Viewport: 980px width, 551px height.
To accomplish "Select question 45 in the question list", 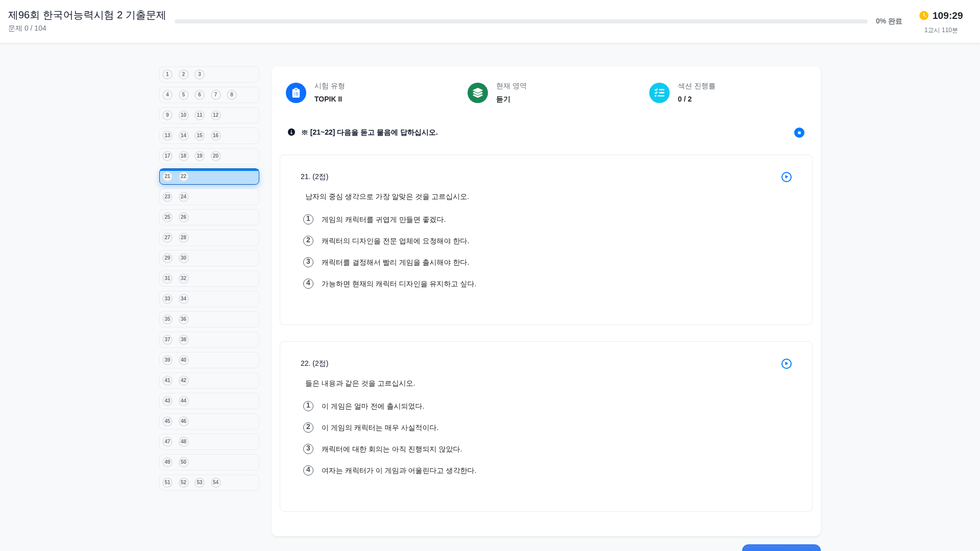I will [x=167, y=421].
